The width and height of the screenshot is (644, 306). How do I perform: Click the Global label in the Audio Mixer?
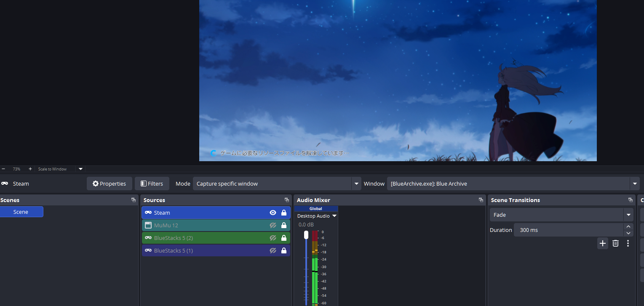pyautogui.click(x=316, y=208)
